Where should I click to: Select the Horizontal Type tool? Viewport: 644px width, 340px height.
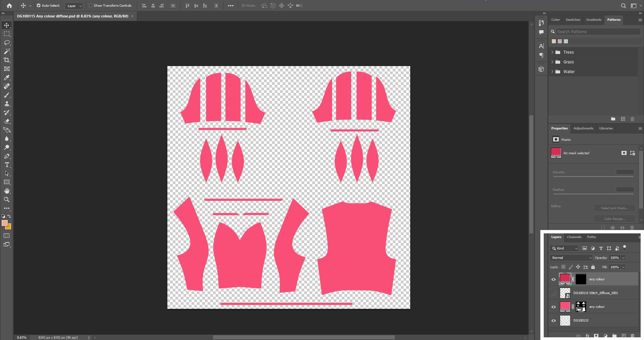tap(7, 165)
